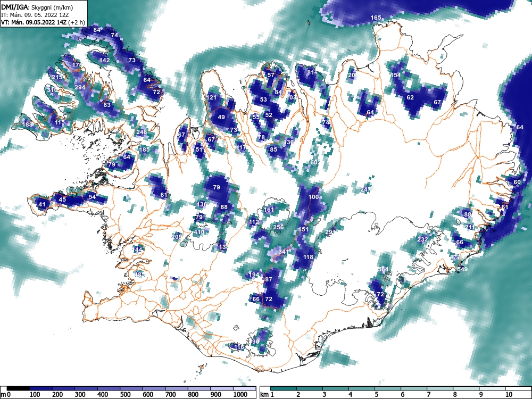Viewport: 532px width, 399px height.
Task: Click the visibility value 81 on the map
Action: [311, 72]
